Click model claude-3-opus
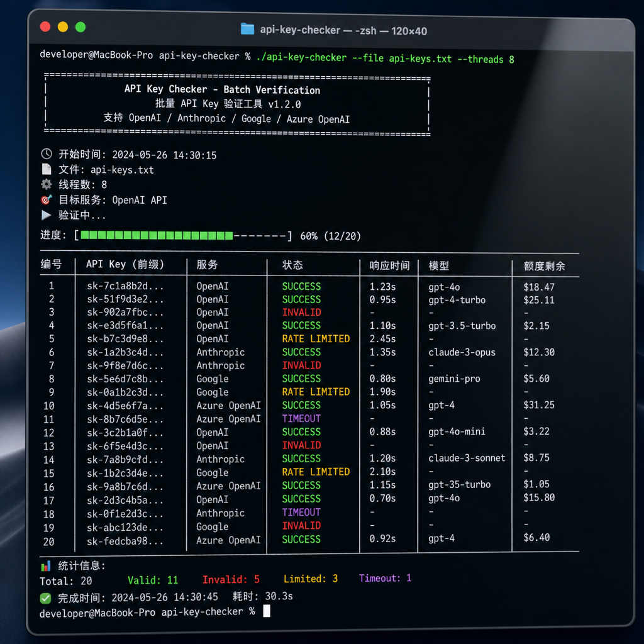Screen dimensions: 644x644 pyautogui.click(x=462, y=352)
